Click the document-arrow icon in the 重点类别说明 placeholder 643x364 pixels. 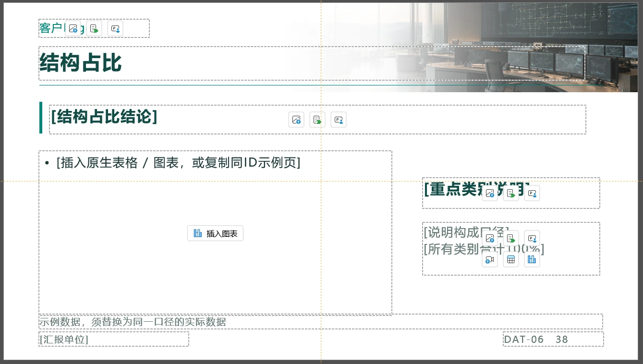[511, 193]
